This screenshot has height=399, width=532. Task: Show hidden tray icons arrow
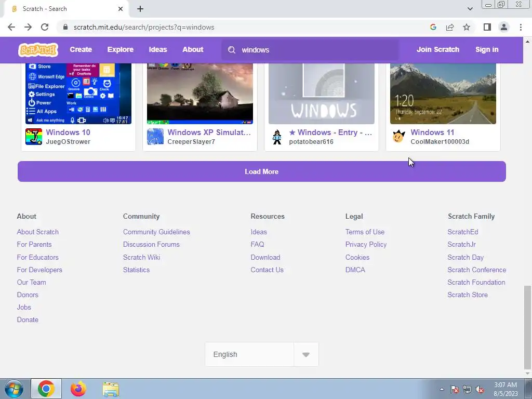pos(442,390)
